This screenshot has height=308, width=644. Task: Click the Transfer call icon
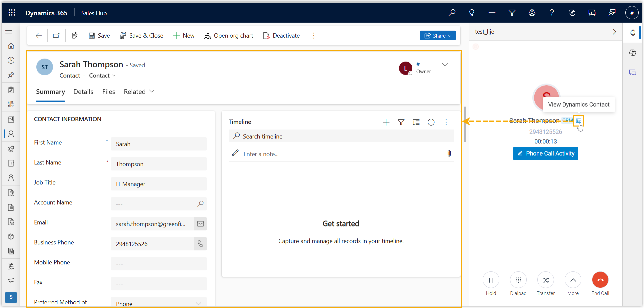coord(545,280)
